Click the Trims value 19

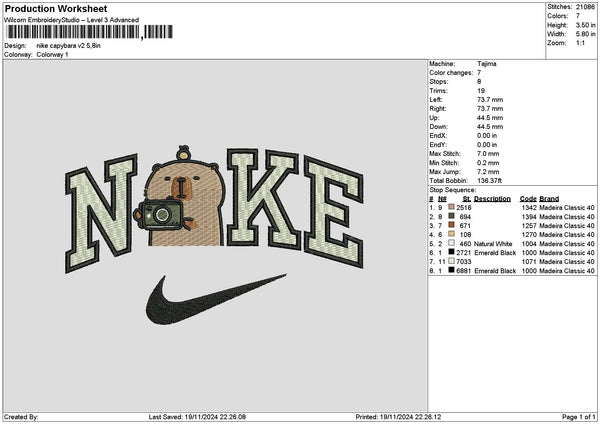coord(481,91)
